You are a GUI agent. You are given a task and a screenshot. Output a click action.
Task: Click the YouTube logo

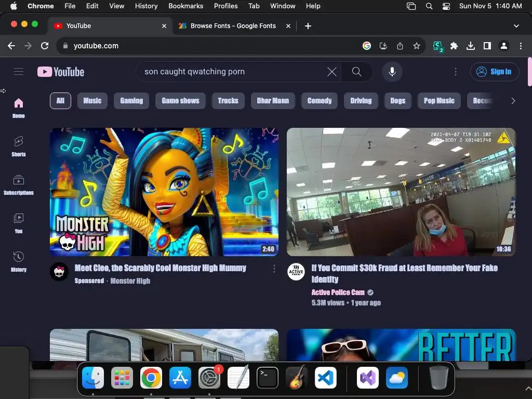pyautogui.click(x=61, y=72)
